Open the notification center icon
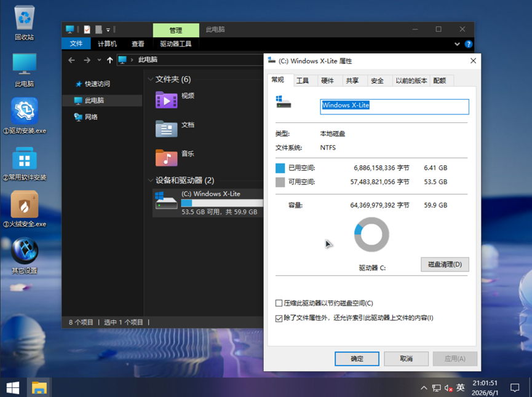Viewport: 532px width, 397px height. tap(515, 388)
